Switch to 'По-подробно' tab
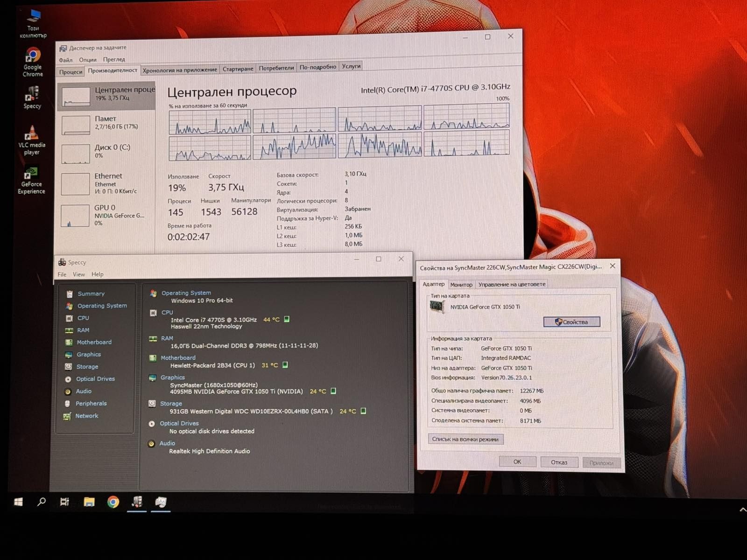This screenshot has width=747, height=560. coord(318,67)
